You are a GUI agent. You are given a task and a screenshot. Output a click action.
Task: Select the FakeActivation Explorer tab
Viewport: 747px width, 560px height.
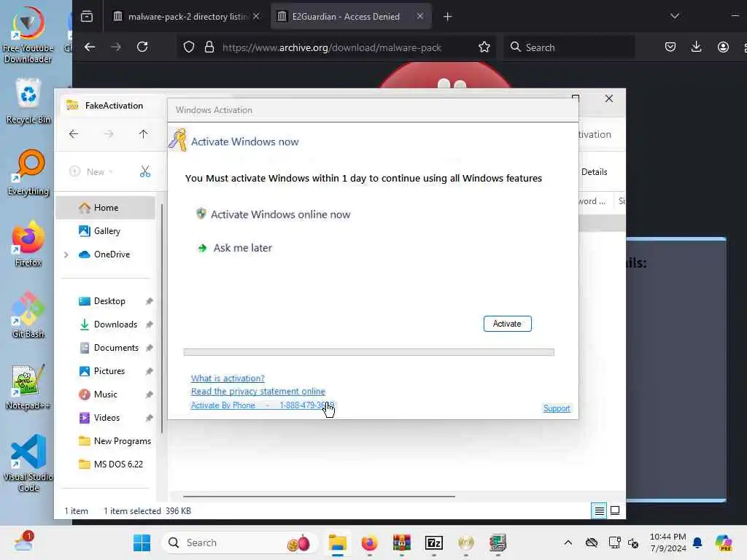113,106
